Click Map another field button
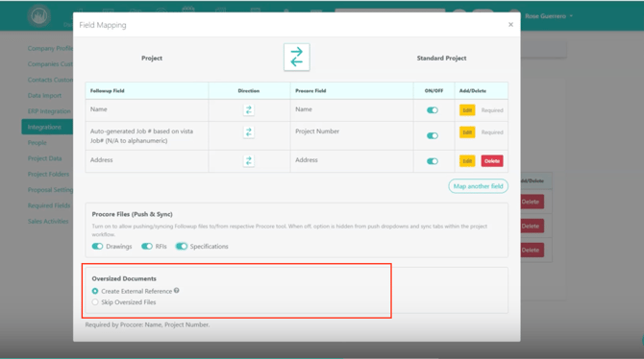Image resolution: width=644 pixels, height=359 pixels. [478, 186]
